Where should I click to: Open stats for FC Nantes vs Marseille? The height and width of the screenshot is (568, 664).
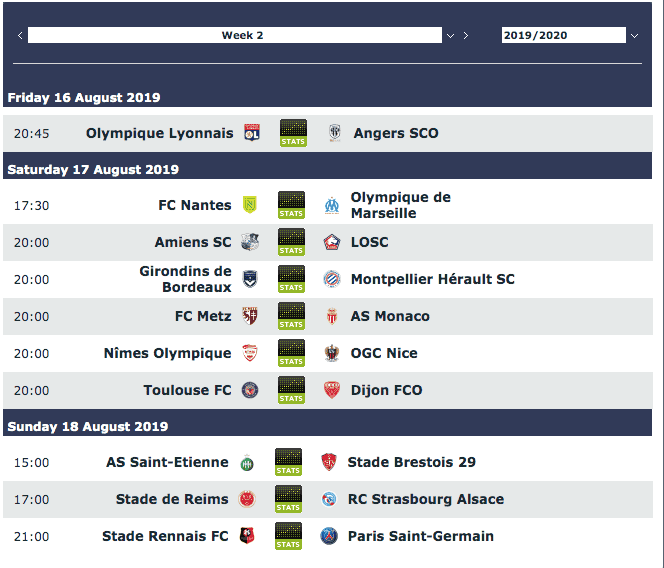pos(291,205)
